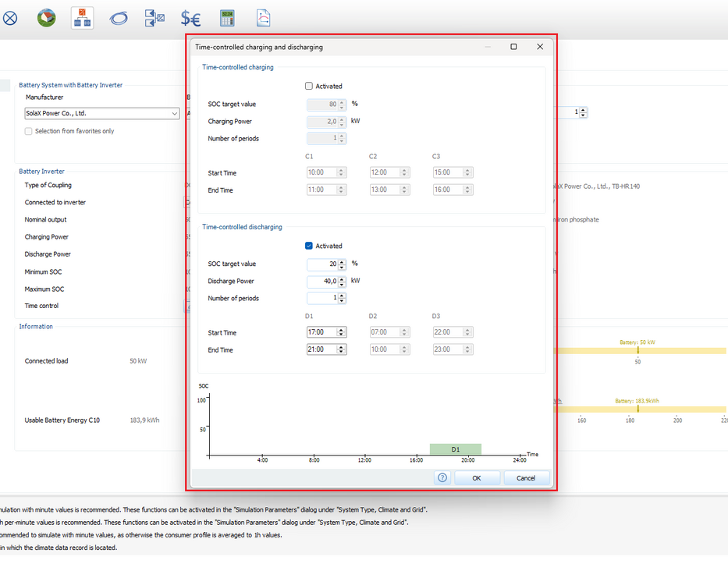Screen dimensions: 728x585
Task: Open the cable ring toolbar icon
Action: tap(119, 17)
